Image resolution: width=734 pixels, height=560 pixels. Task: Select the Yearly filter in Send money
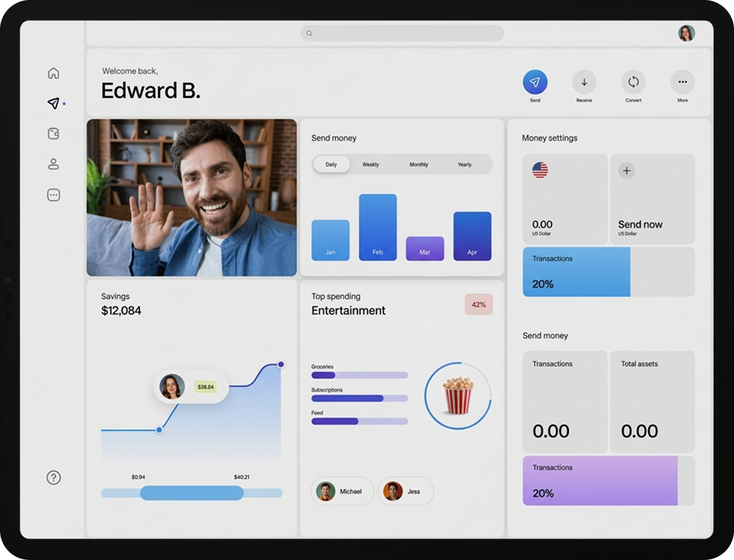[x=465, y=164]
